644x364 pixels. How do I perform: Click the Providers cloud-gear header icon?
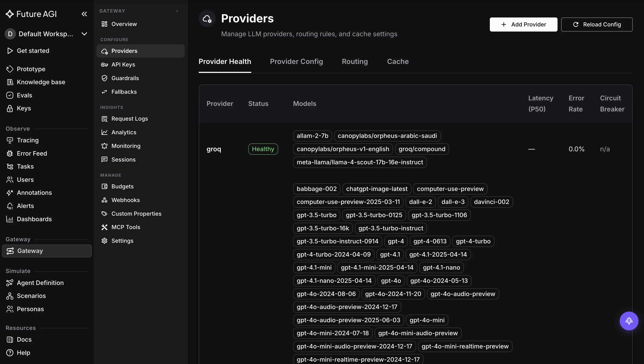207,19
